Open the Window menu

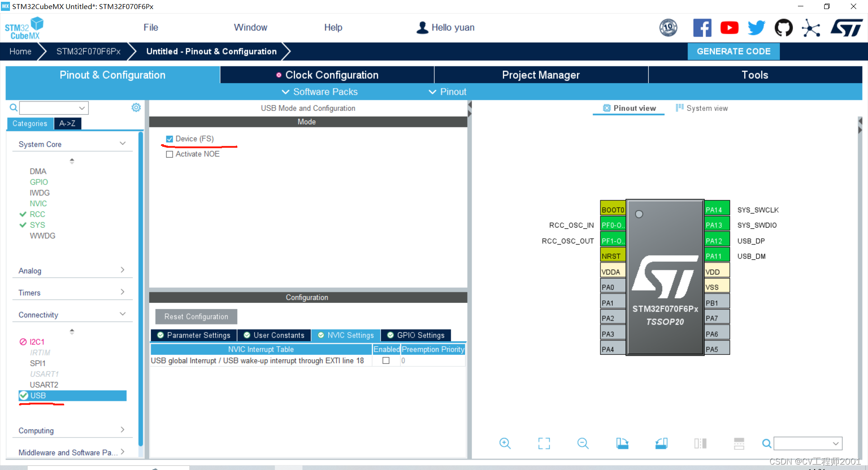[250, 28]
